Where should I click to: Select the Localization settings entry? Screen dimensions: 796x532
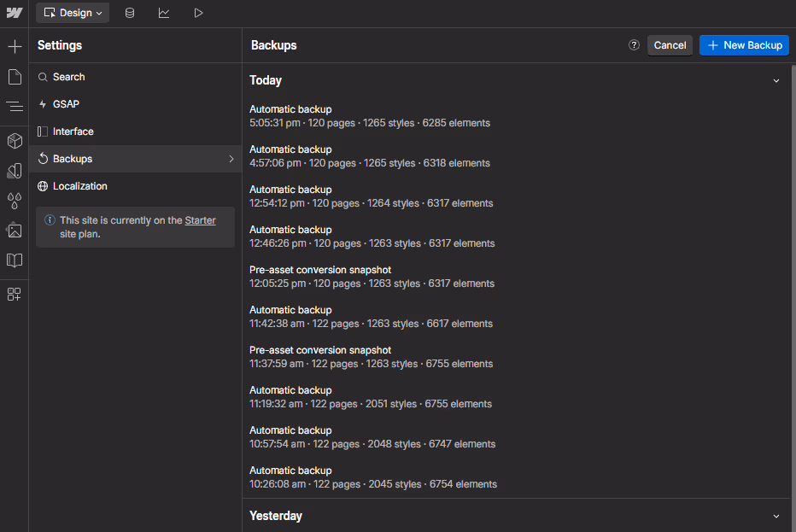tap(81, 185)
